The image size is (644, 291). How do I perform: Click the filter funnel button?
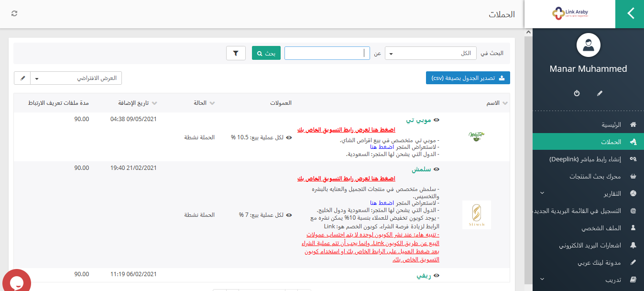point(236,53)
